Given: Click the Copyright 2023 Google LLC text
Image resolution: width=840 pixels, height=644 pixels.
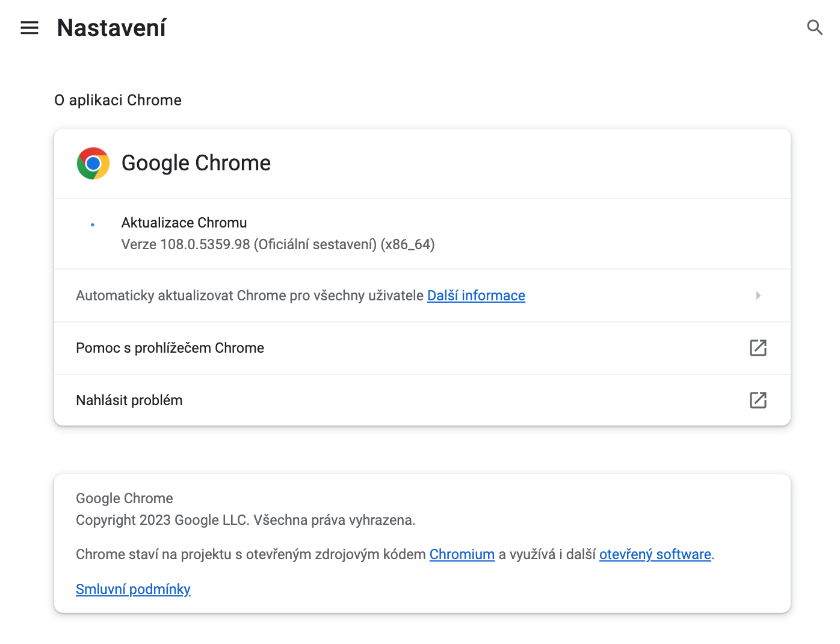Looking at the screenshot, I should 246,520.
